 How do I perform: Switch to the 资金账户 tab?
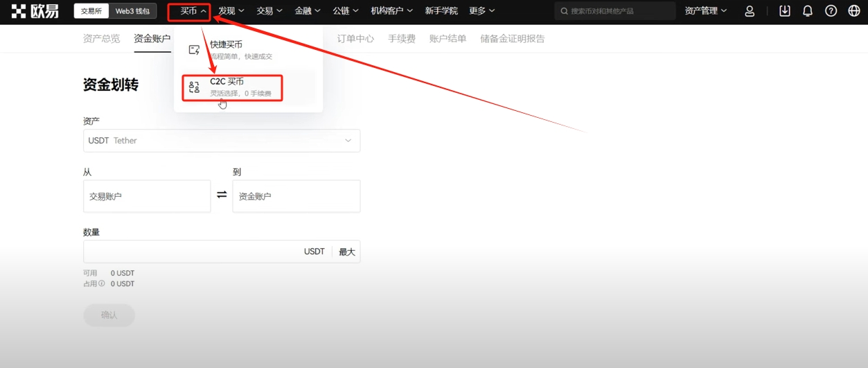tap(152, 39)
